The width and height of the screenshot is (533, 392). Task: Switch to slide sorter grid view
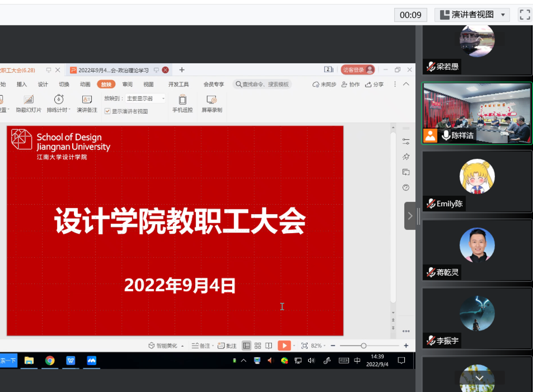click(258, 346)
